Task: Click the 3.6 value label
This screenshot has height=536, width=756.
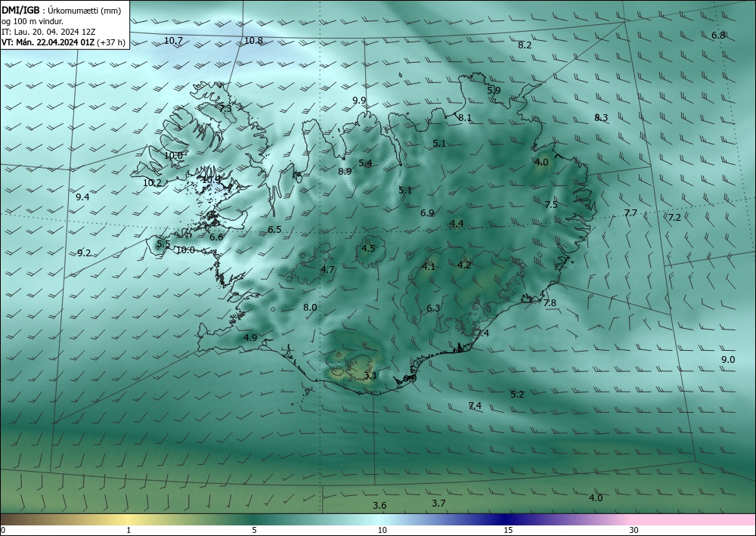Action: point(380,505)
